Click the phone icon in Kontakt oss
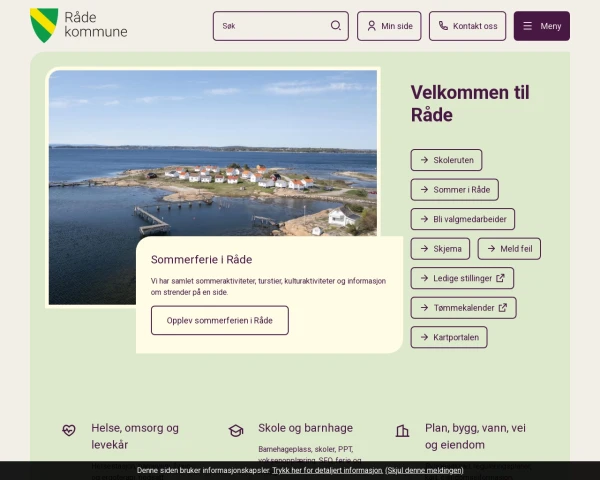 [443, 26]
